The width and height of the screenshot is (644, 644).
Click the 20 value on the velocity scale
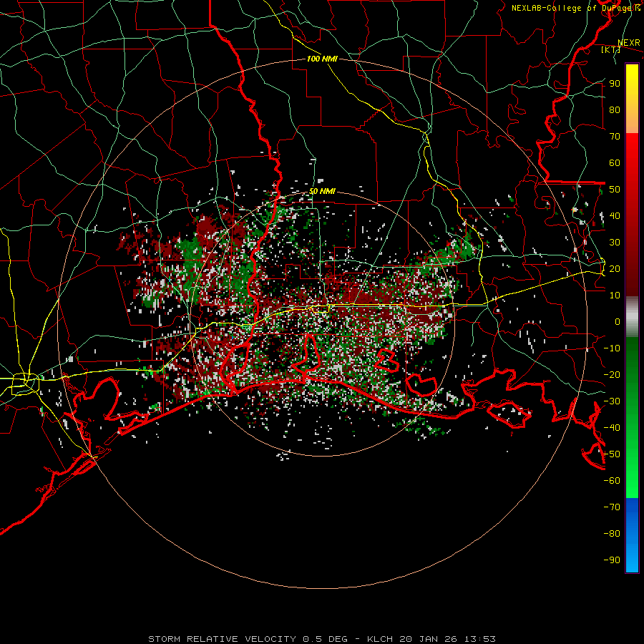point(615,269)
